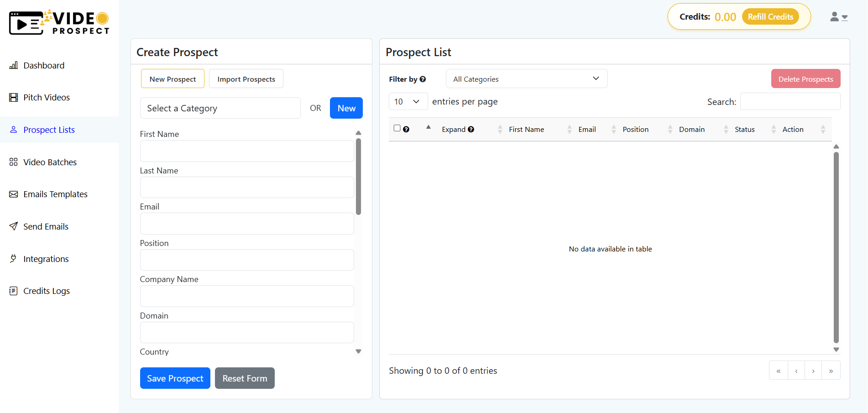Open the help tooltip next to Filter by
Screen dimensions: 868x413
point(423,79)
